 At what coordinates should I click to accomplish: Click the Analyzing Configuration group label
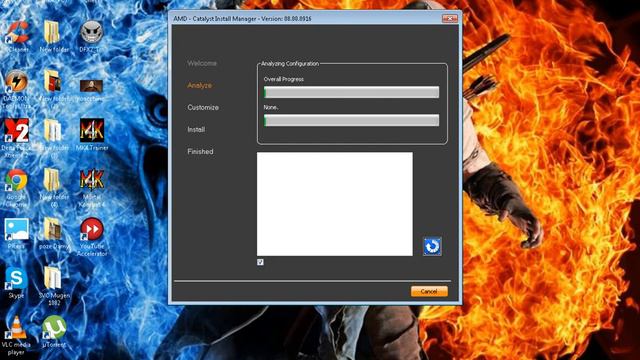pos(290,64)
